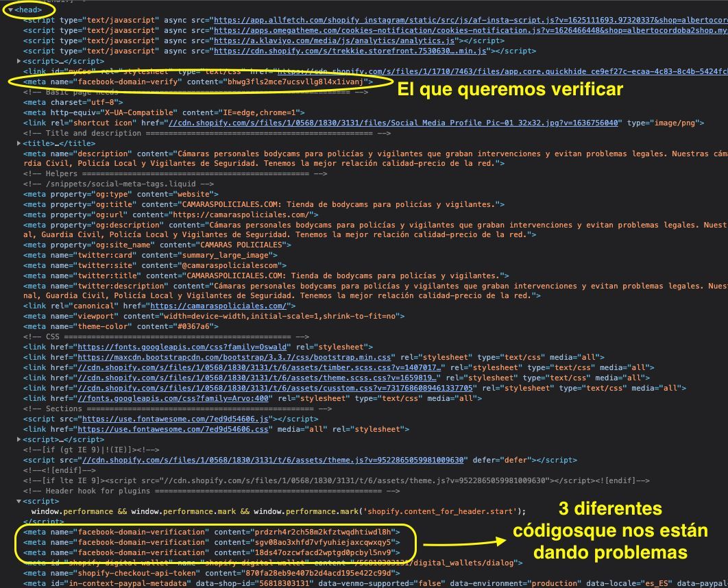Select the og:site_name CAMARAS POLICIALES row
The height and width of the screenshot is (588, 728).
click(x=158, y=245)
